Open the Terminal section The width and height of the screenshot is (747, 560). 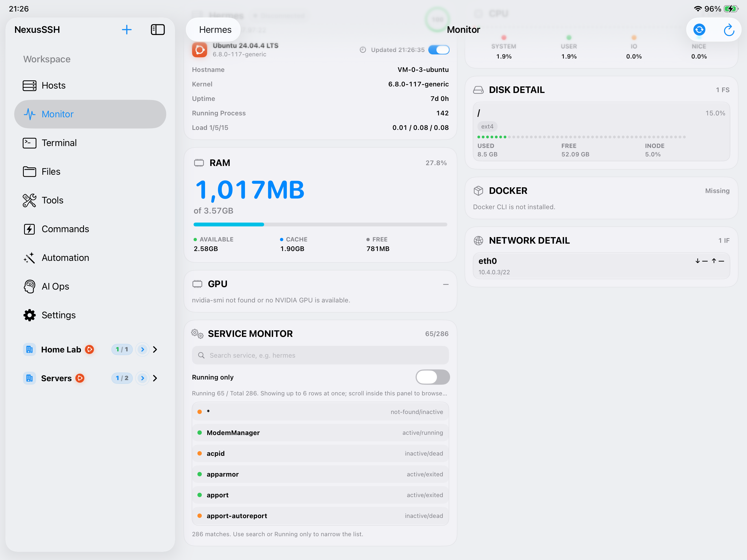90,143
